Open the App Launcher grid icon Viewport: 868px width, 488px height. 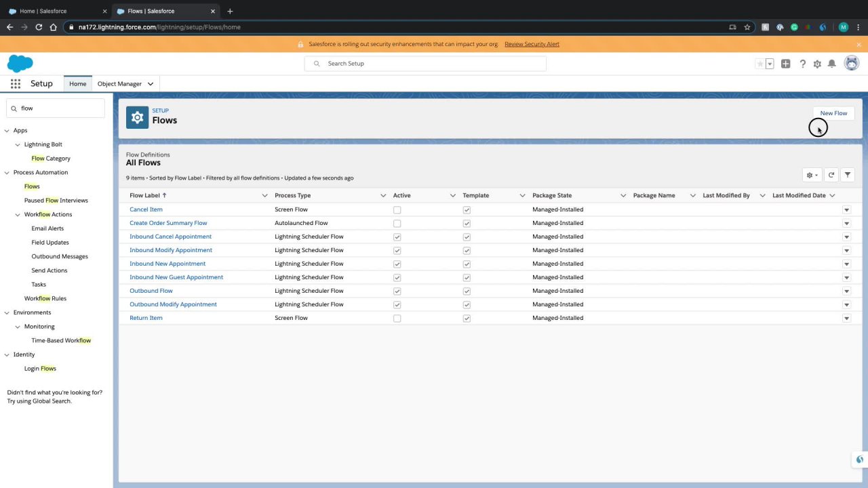(x=15, y=83)
